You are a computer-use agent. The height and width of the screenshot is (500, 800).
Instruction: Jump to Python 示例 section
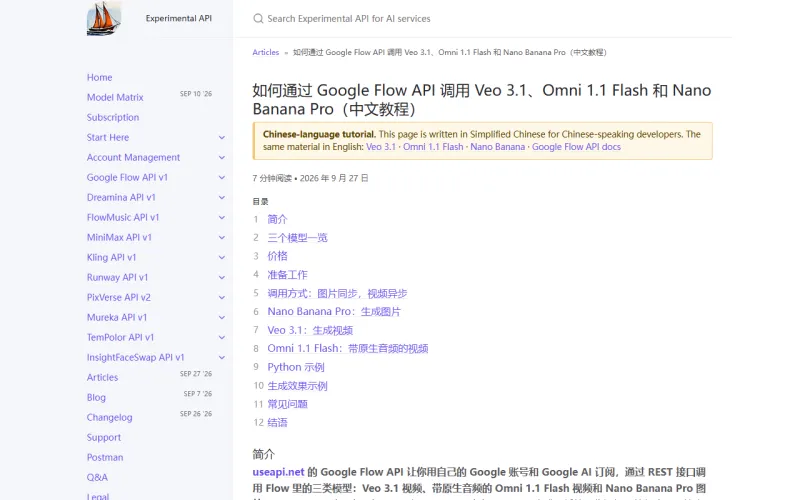[x=296, y=367]
